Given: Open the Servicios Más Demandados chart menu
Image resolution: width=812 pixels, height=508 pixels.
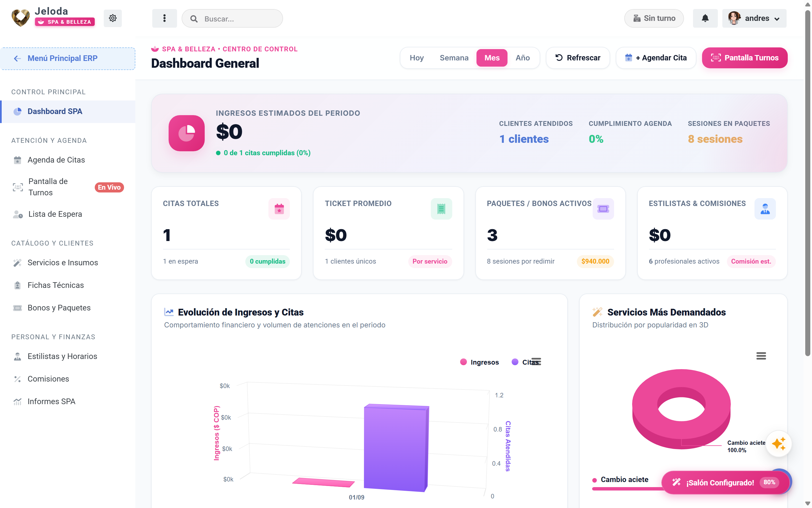Looking at the screenshot, I should point(761,356).
